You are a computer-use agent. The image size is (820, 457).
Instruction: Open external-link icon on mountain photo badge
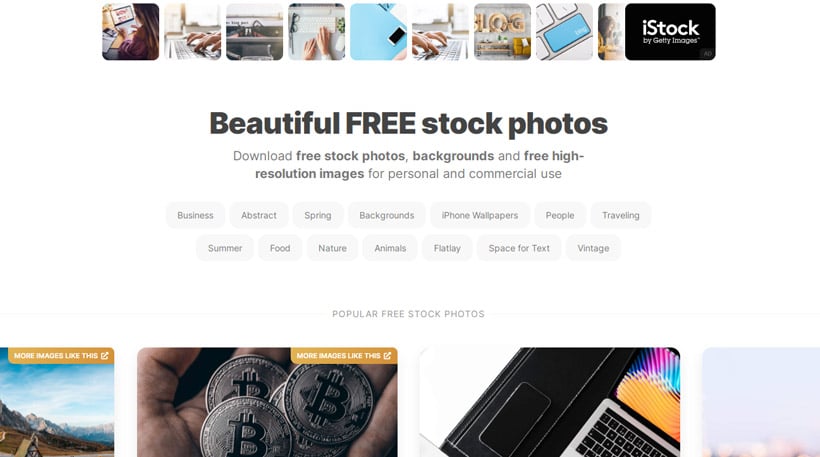(105, 356)
